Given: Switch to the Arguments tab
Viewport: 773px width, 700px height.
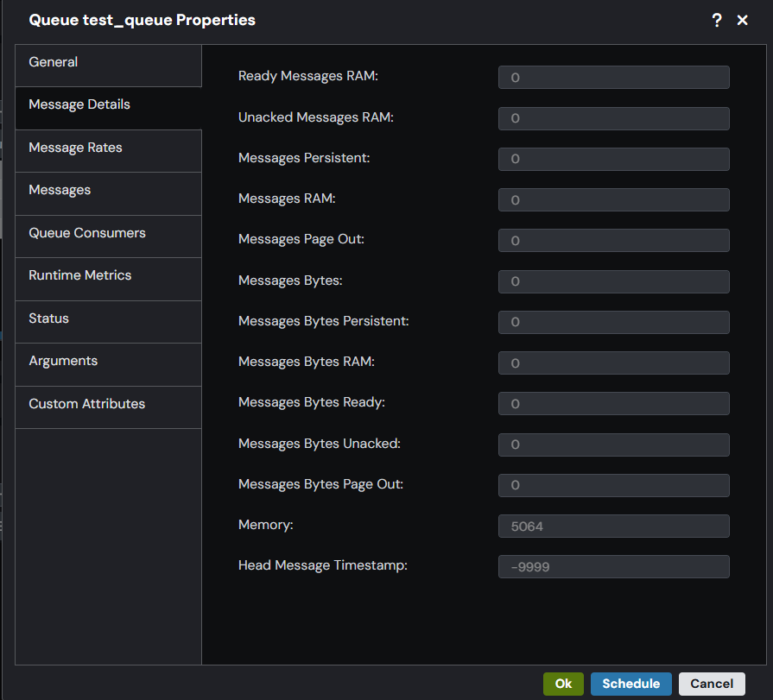Looking at the screenshot, I should tap(109, 365).
